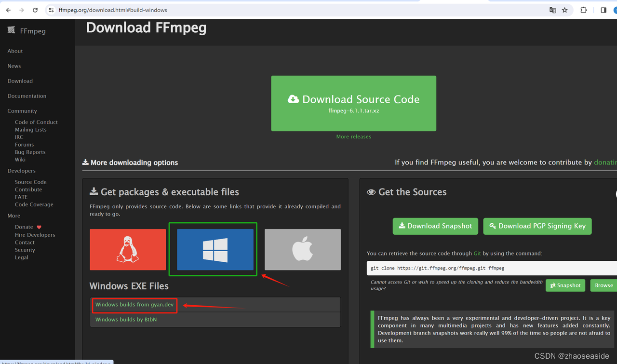Open Security sidebar link
617x364 pixels.
point(25,250)
